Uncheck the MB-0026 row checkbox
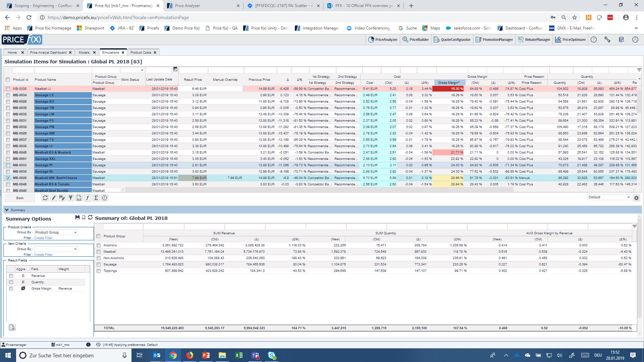Screen dimensions: 644x362 [8, 178]
